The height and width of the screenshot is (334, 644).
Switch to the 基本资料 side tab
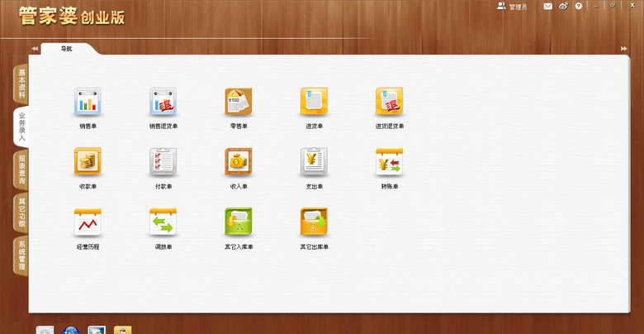pos(21,83)
